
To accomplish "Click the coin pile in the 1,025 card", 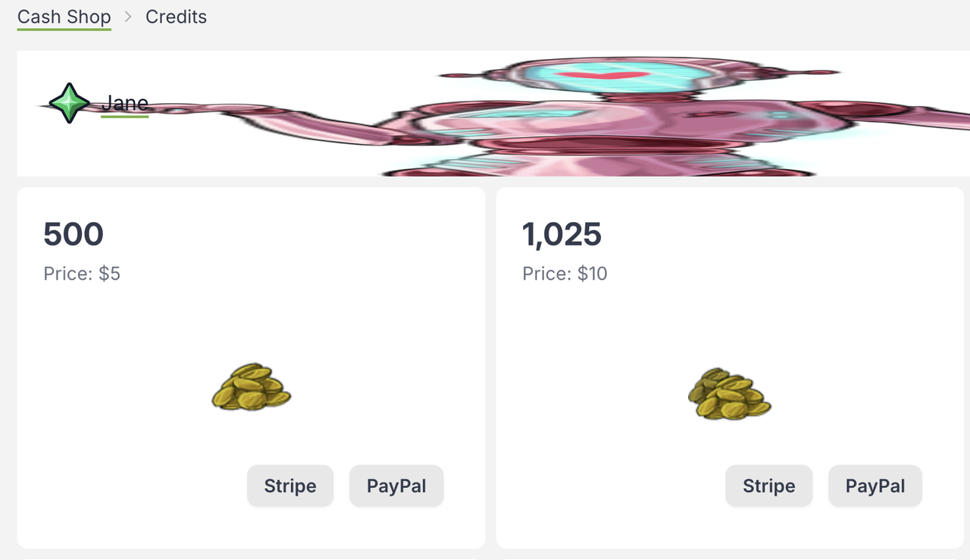I will 729,393.
